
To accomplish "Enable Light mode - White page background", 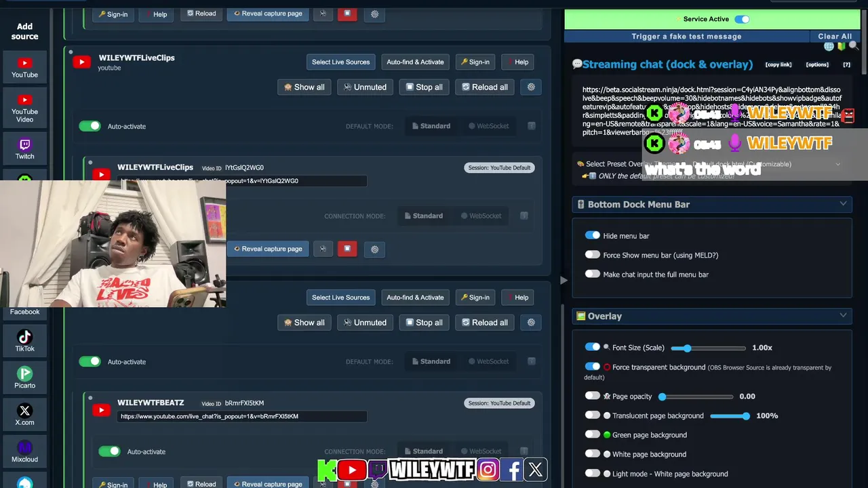I will point(593,473).
